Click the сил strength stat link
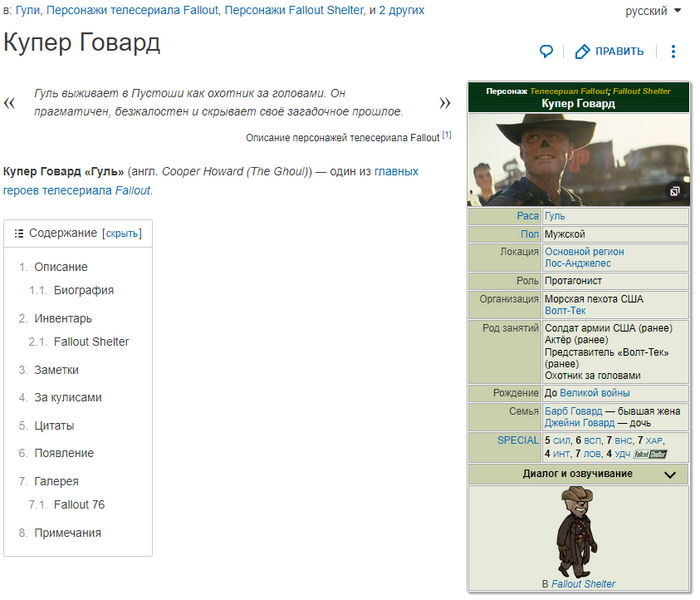Image resolution: width=700 pixels, height=600 pixels. 562,441
